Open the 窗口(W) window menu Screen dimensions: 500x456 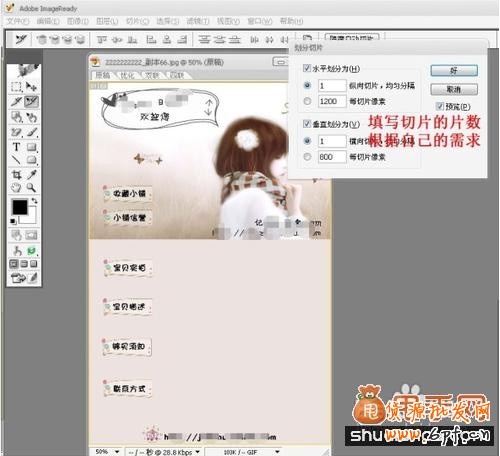[x=260, y=21]
